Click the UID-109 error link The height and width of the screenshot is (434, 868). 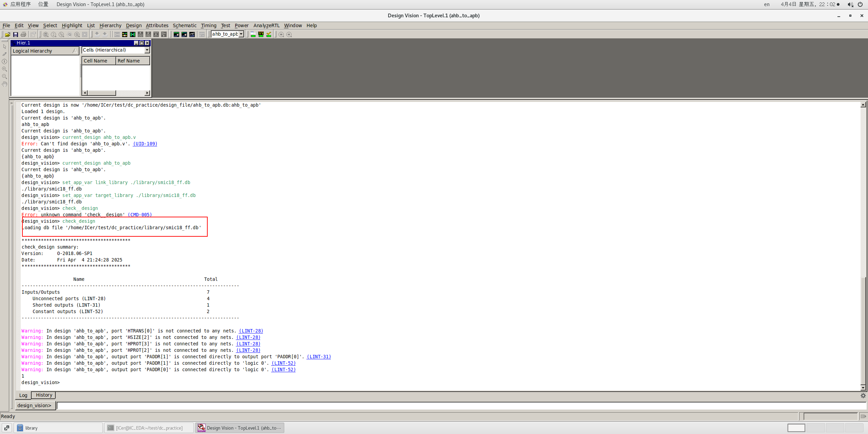pos(145,144)
